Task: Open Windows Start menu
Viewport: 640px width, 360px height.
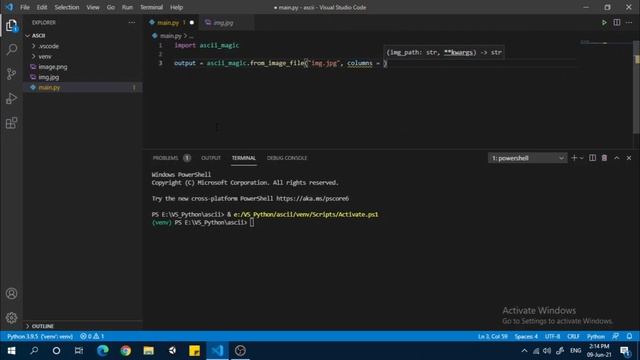Action: pyautogui.click(x=11, y=351)
